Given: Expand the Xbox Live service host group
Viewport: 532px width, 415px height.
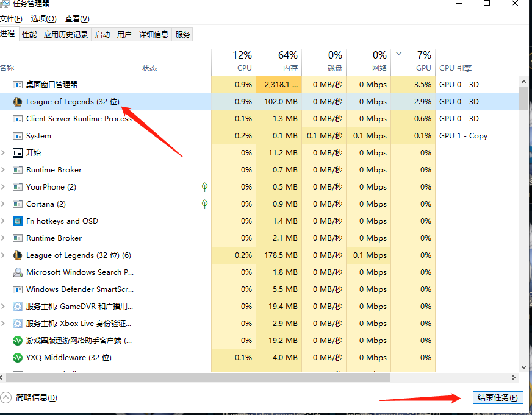Looking at the screenshot, I should [3, 324].
